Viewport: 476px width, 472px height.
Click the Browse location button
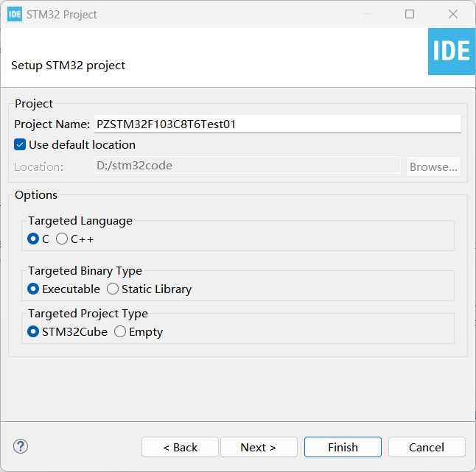[433, 166]
